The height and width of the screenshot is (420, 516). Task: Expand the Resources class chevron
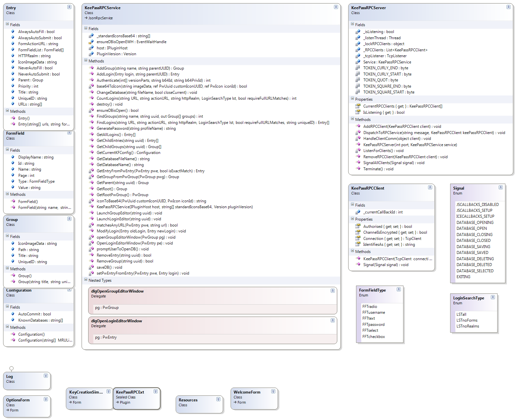(x=218, y=399)
